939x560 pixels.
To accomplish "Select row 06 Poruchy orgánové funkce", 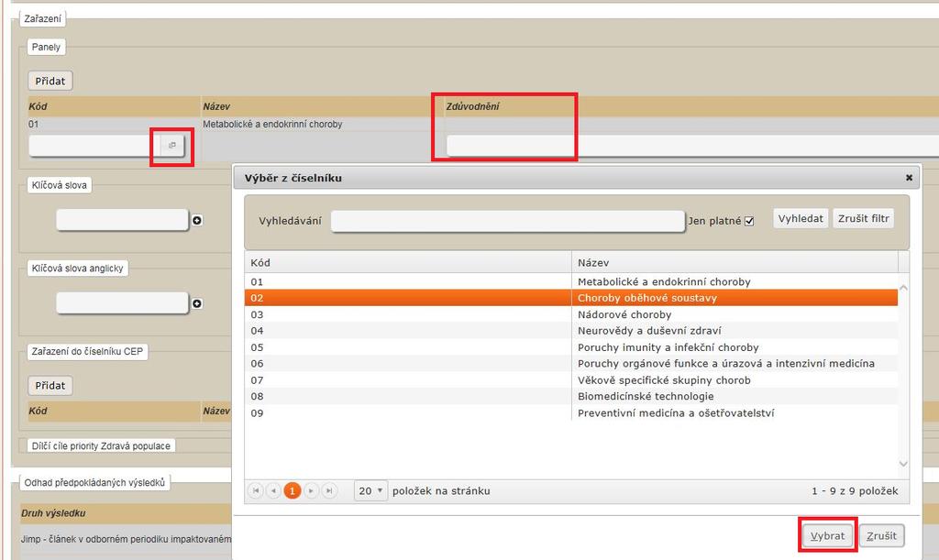I will click(x=571, y=364).
